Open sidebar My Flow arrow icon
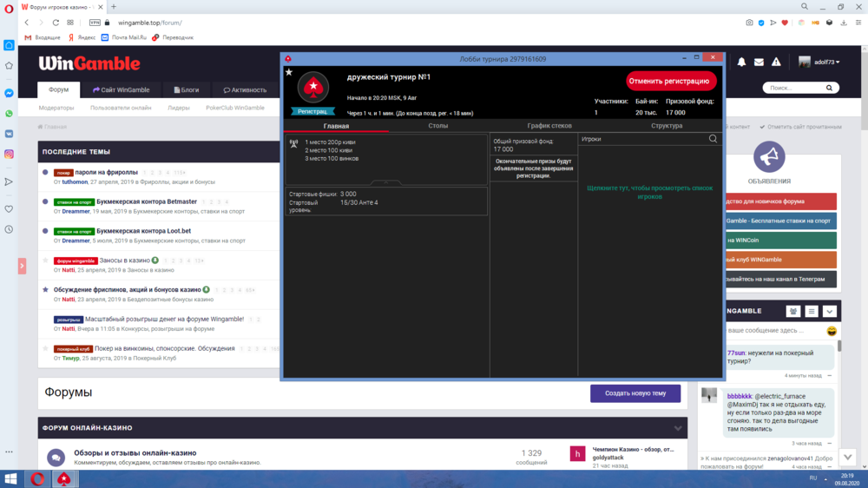This screenshot has width=868, height=488. tap(9, 181)
